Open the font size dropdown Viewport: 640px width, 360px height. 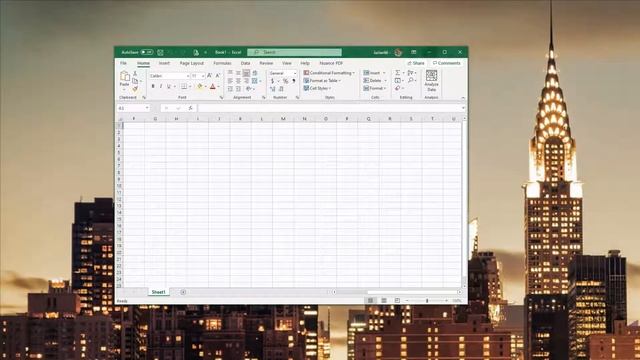203,76
